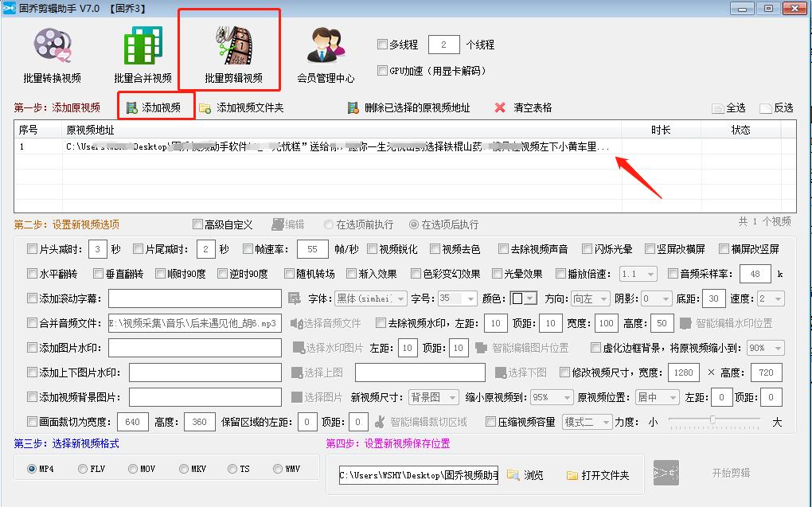Viewport: 812px width, 507px height.
Task: Click the 力度 compression strength slider
Action: pos(714,420)
